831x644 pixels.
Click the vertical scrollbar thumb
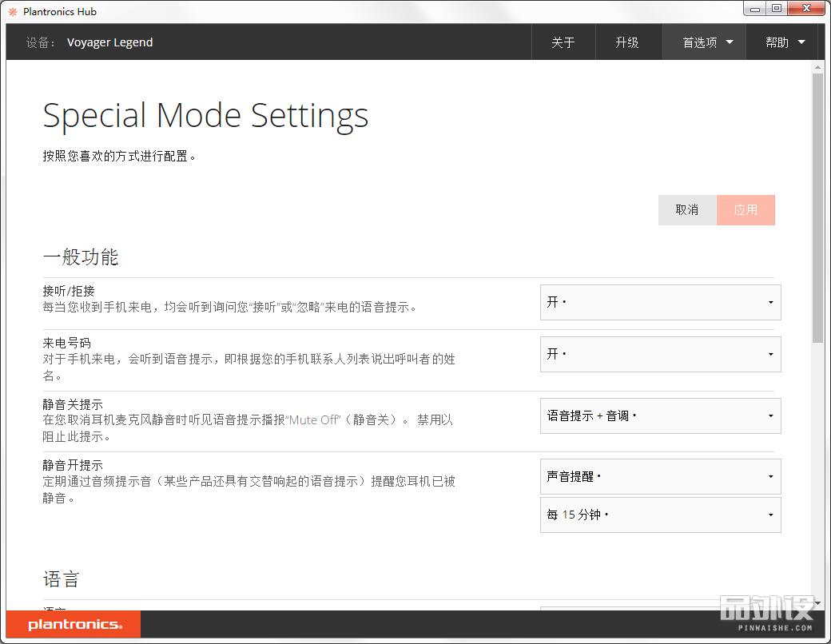(817, 208)
